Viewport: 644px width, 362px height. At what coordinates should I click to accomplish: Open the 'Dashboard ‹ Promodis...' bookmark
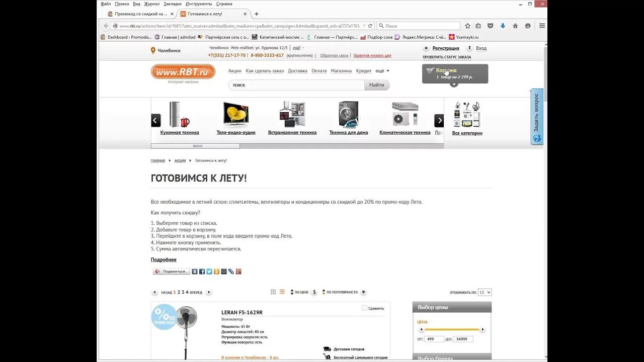[x=126, y=37]
